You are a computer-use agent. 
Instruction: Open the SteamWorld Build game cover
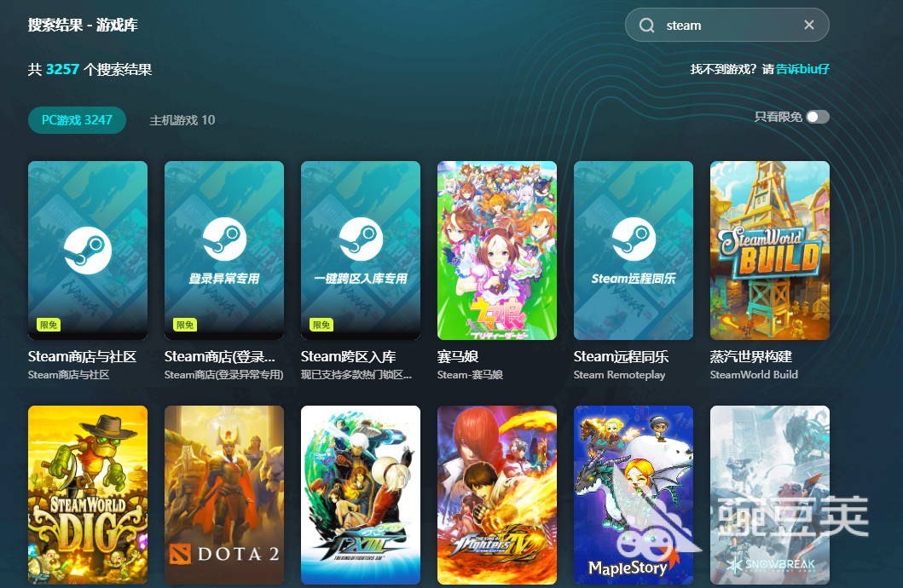[770, 251]
